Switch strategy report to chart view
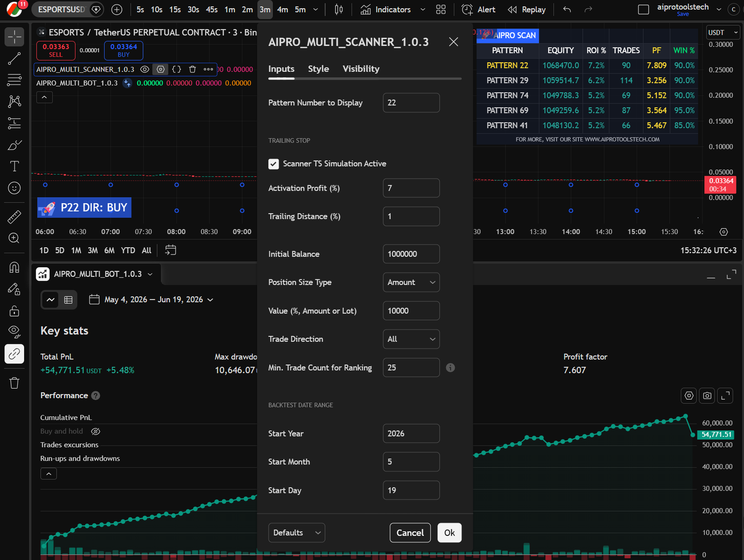The width and height of the screenshot is (744, 560). coord(51,300)
